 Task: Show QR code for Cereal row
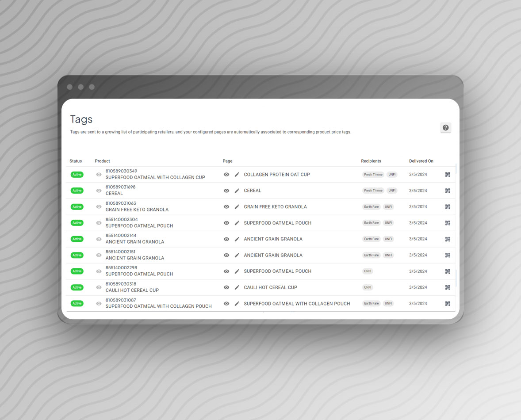pyautogui.click(x=448, y=191)
